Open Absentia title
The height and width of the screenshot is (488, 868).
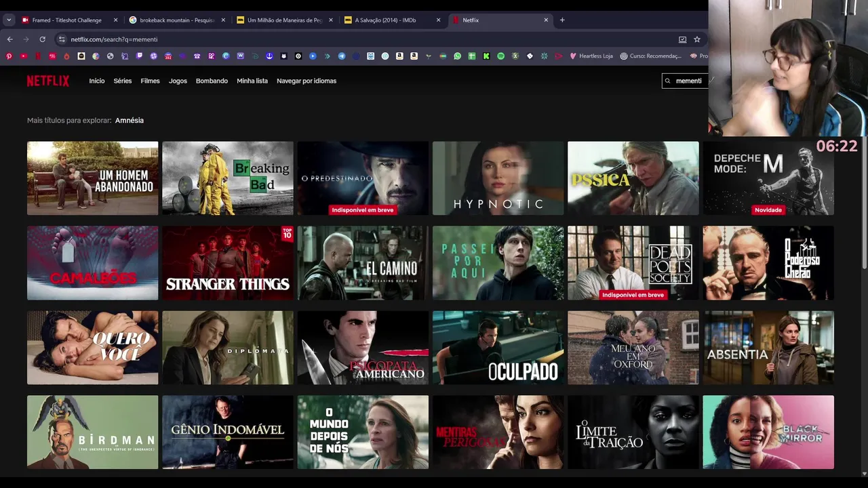click(x=768, y=348)
